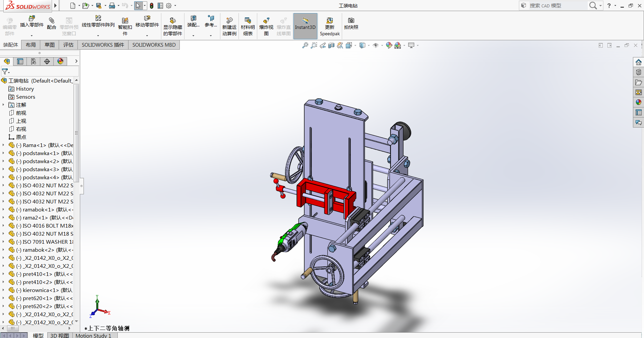Open the PropertyManager tab icon

click(x=20, y=61)
